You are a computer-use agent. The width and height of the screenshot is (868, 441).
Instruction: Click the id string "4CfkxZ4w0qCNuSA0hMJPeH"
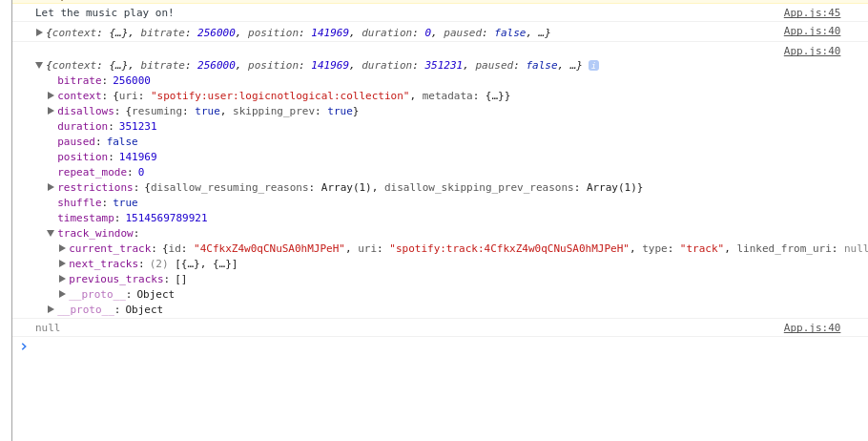[x=269, y=248]
